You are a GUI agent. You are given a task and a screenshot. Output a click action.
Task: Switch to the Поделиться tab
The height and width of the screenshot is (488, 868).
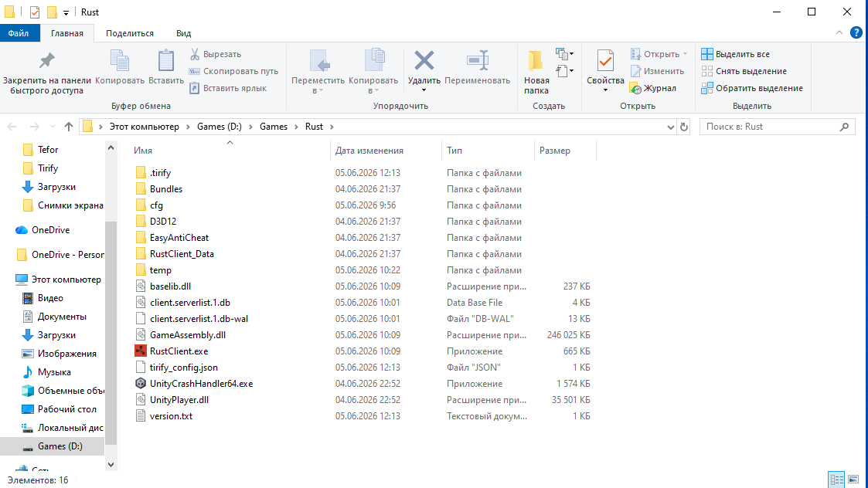coord(130,33)
